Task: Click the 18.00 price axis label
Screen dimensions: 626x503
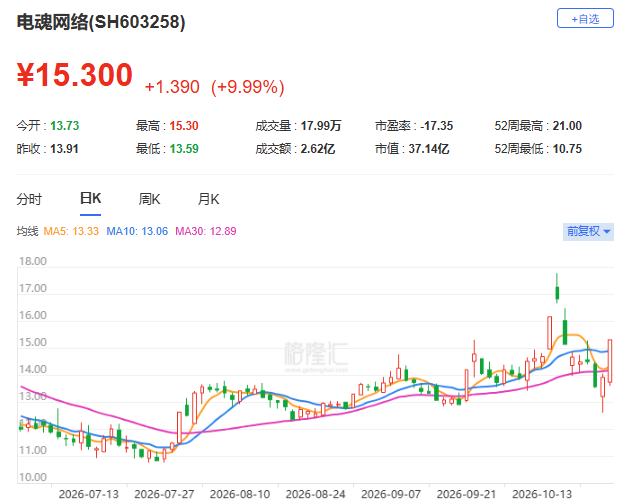Action: coord(33,261)
